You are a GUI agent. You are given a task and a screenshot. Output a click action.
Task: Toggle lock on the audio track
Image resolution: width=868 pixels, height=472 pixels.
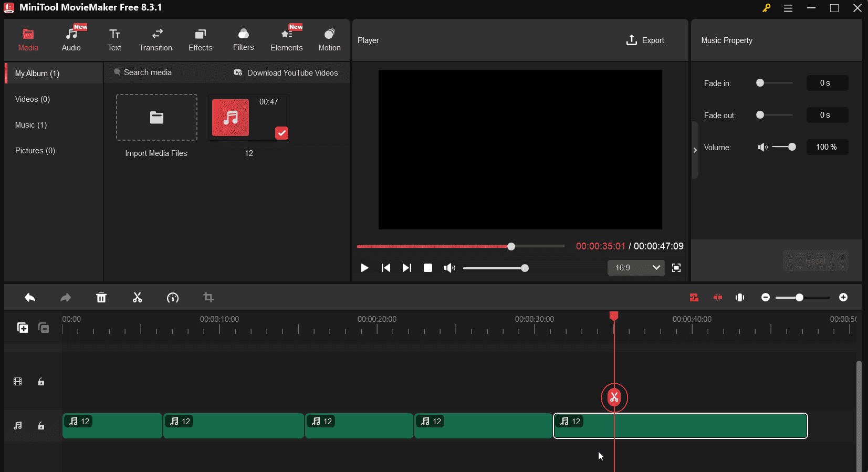(41, 426)
